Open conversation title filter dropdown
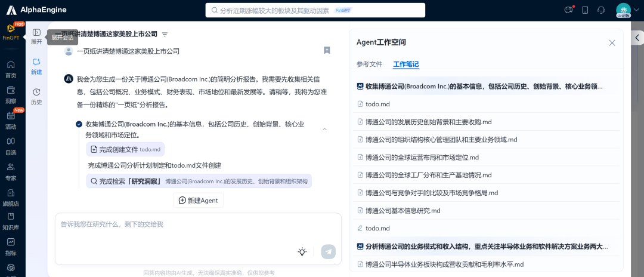 click(x=165, y=35)
